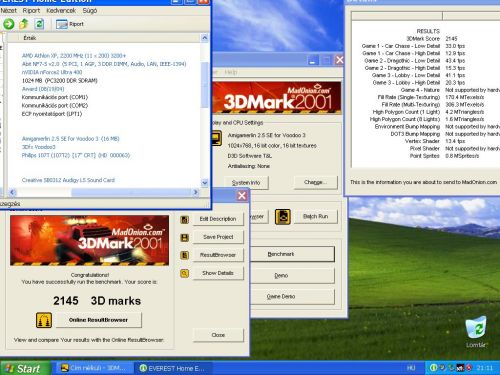The image size is (500, 375).
Task: Select the Kommunikációs port (COM1) row
Action: click(x=55, y=97)
